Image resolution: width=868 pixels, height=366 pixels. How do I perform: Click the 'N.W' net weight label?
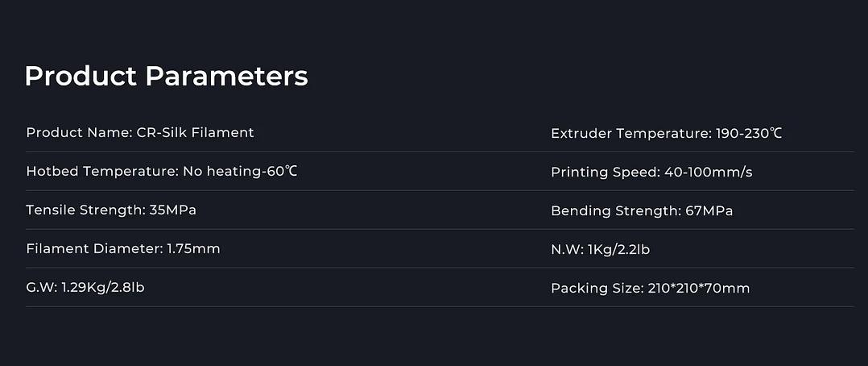(567, 250)
